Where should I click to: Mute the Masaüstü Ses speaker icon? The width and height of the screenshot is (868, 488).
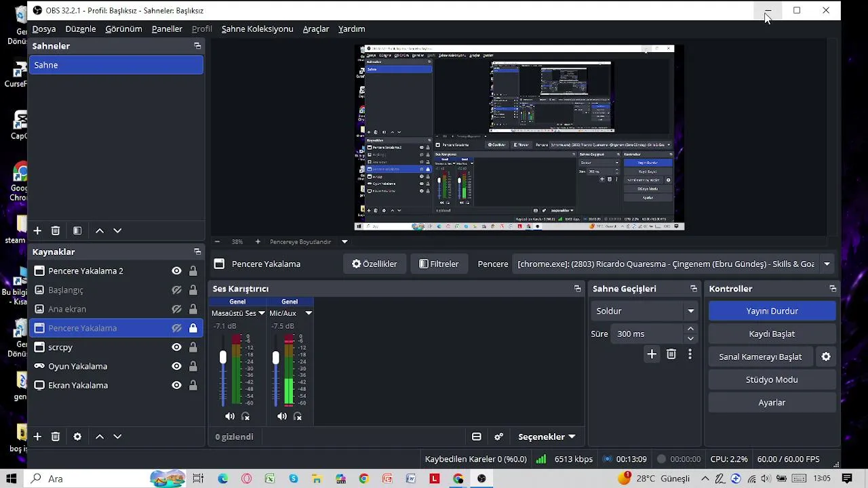click(x=230, y=416)
